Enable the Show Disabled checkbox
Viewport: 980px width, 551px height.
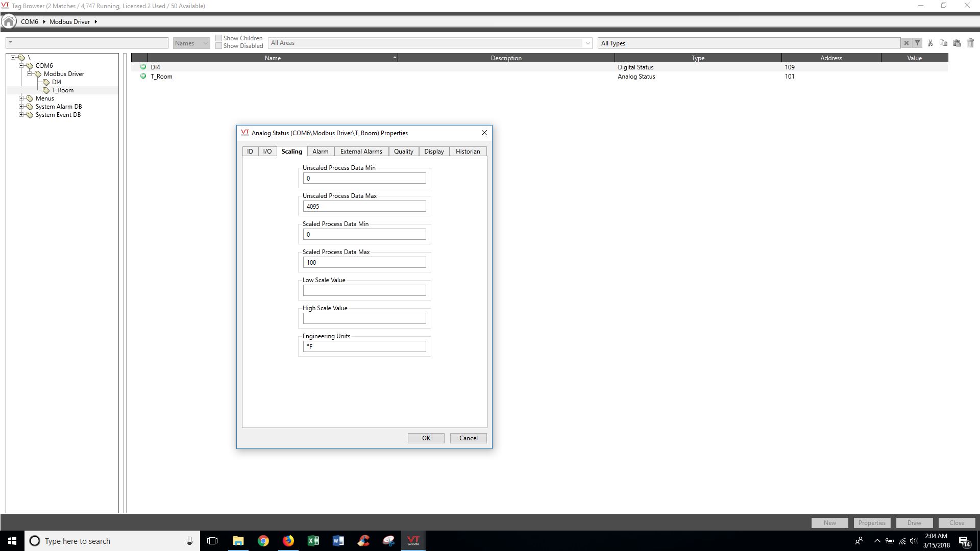coord(219,46)
